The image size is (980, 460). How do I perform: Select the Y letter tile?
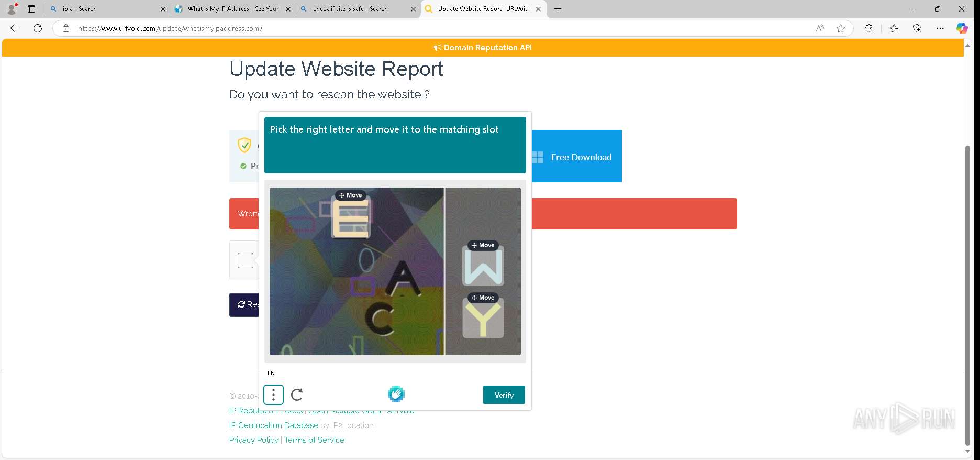pos(483,320)
